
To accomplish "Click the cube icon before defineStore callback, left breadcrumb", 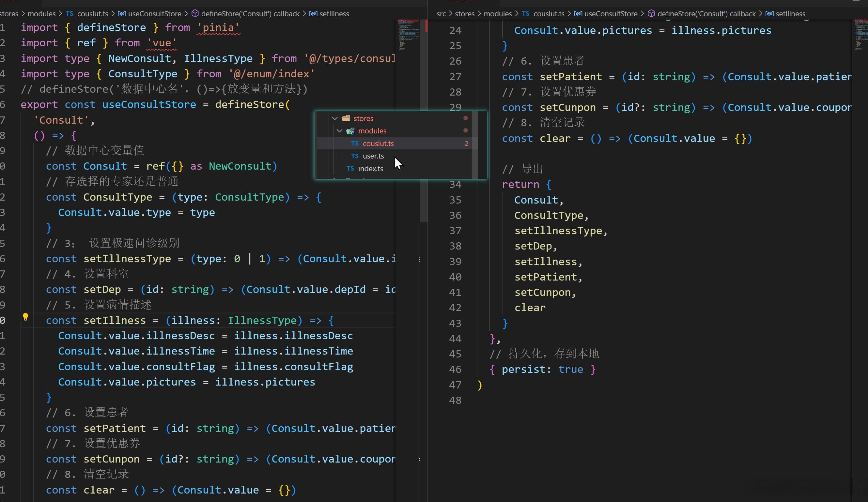I will point(195,14).
